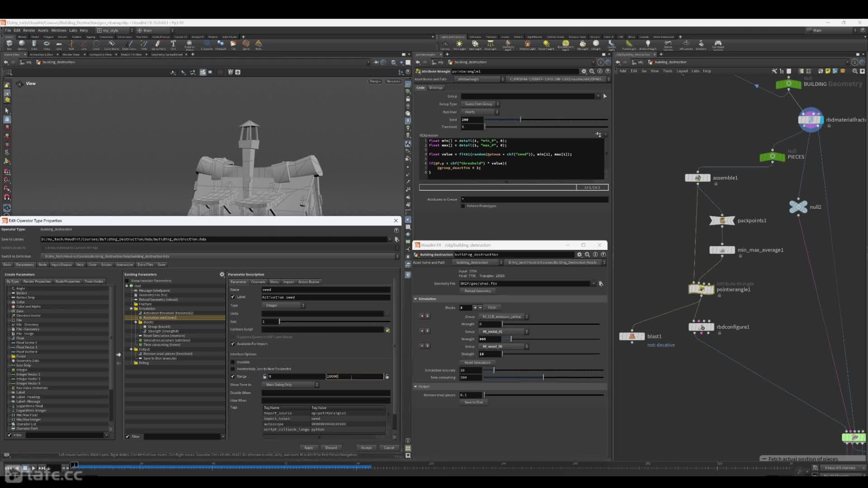
Task: Click the Discard button
Action: tap(331, 448)
